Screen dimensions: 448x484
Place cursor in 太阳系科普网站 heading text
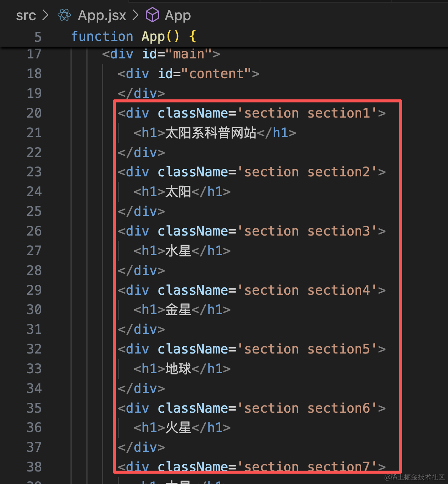211,133
